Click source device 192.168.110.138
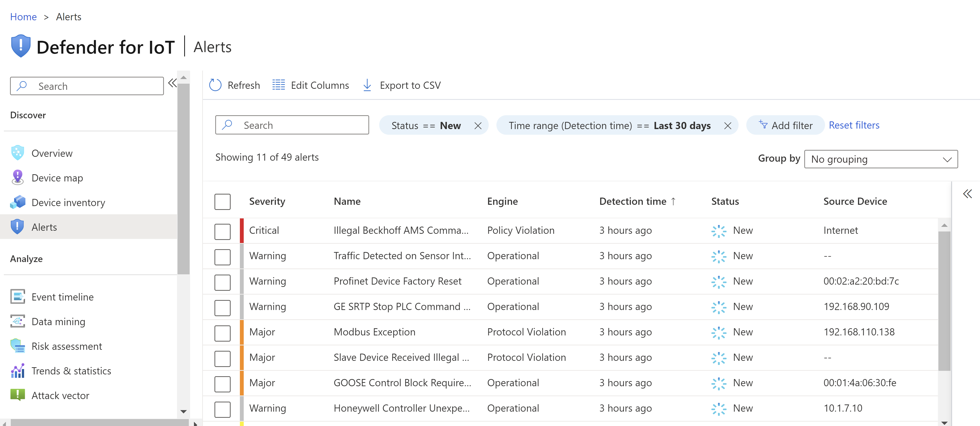Image resolution: width=980 pixels, height=426 pixels. coord(859,332)
